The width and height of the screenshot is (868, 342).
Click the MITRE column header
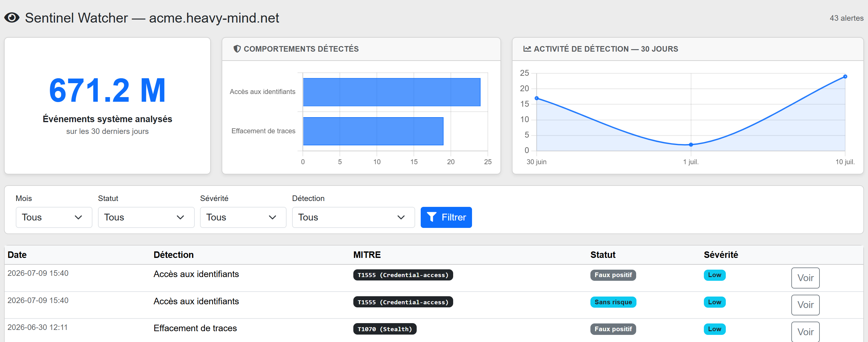click(367, 255)
